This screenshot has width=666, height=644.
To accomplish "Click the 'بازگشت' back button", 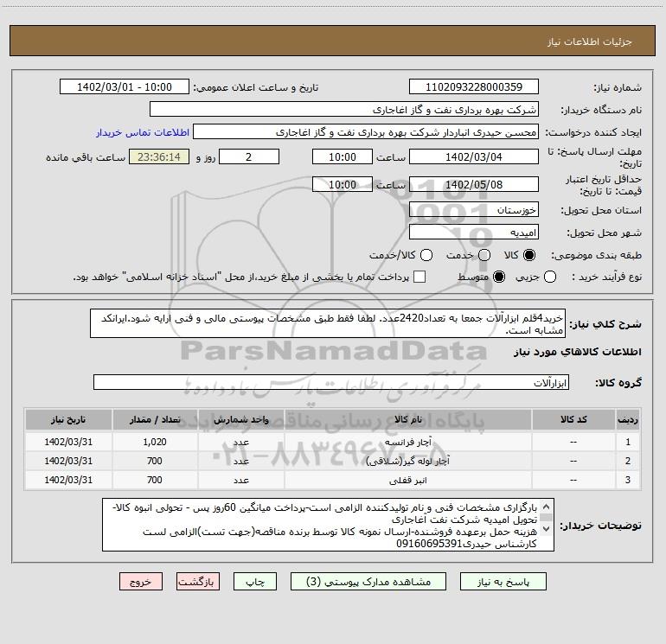I will 198,581.
